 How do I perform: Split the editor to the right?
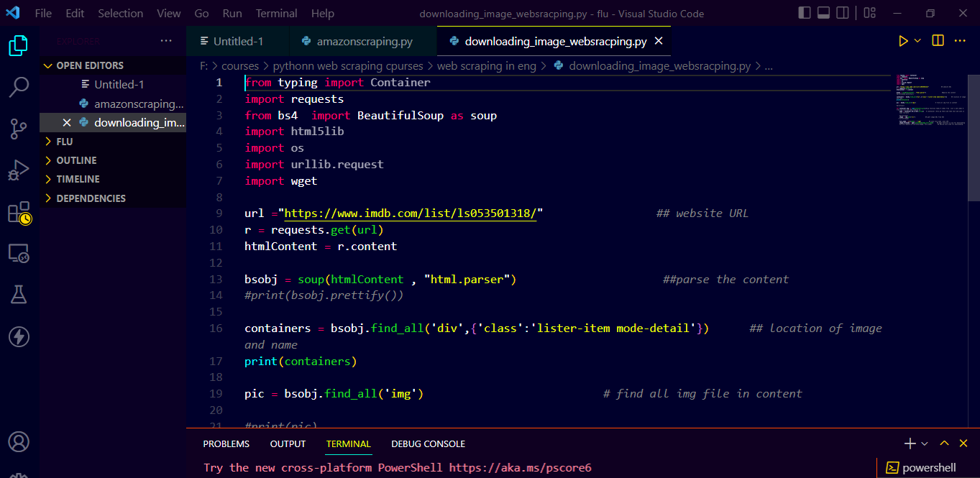938,41
